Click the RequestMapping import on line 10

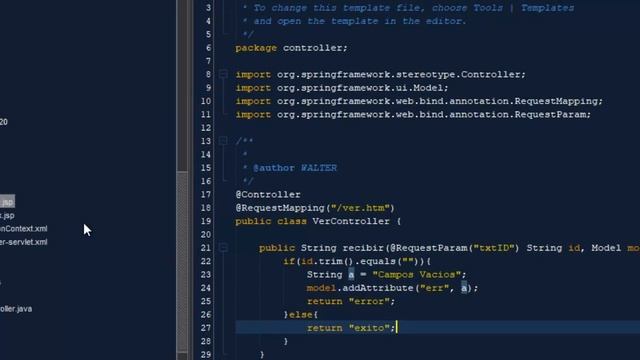click(419, 101)
